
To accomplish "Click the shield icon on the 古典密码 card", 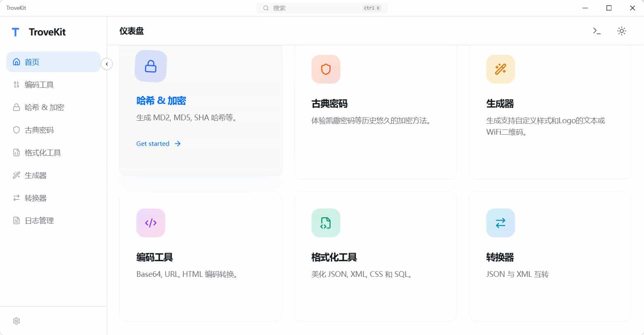I will point(326,69).
